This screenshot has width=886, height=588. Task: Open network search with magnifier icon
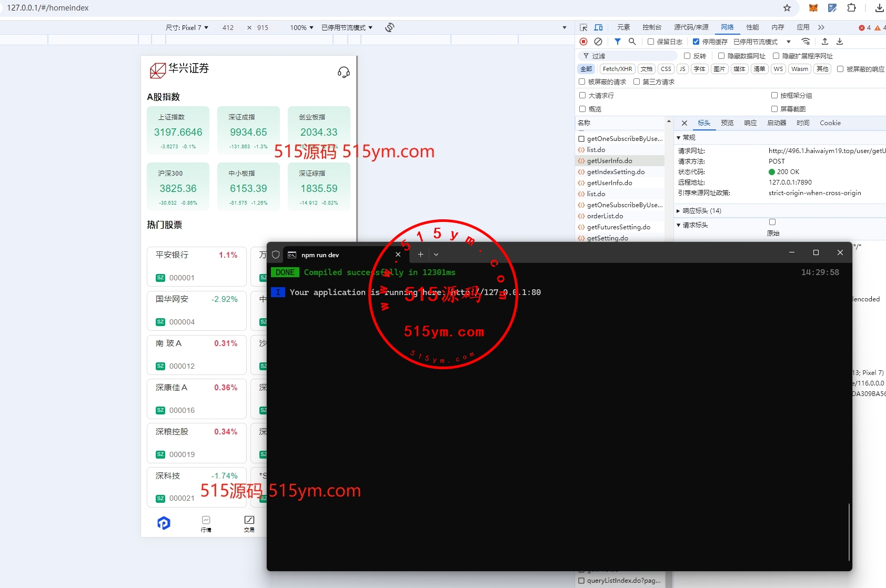pyautogui.click(x=632, y=42)
